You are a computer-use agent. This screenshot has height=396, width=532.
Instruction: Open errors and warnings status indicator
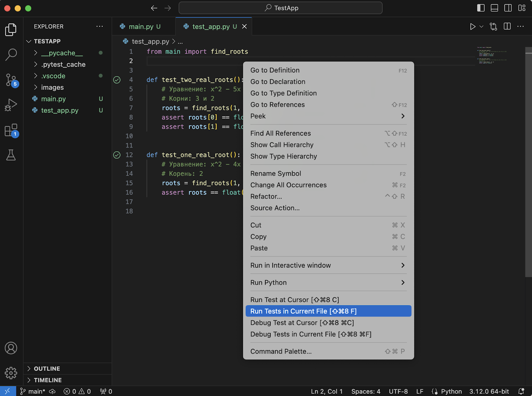click(77, 391)
